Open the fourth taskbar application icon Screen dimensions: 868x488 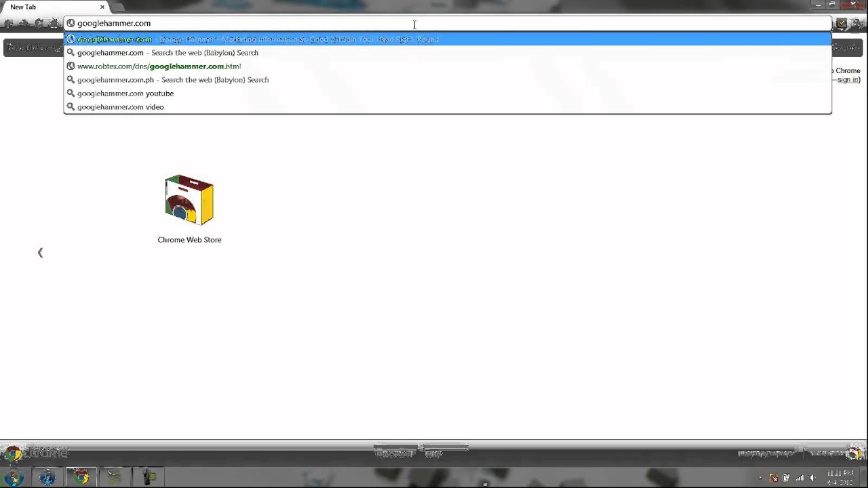(x=115, y=477)
